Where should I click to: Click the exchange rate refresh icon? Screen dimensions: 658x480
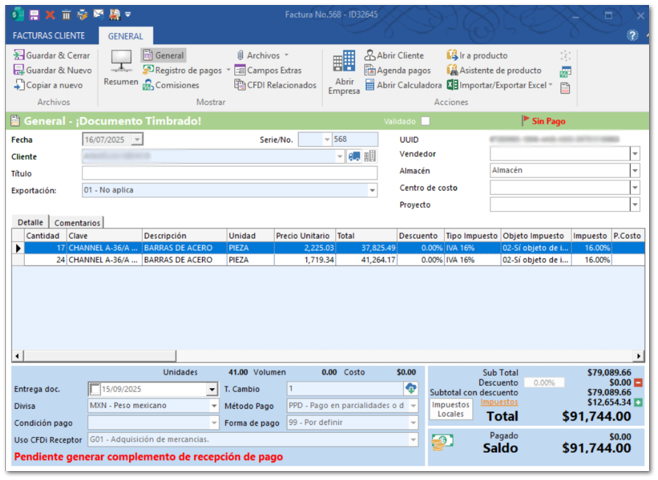pos(410,388)
